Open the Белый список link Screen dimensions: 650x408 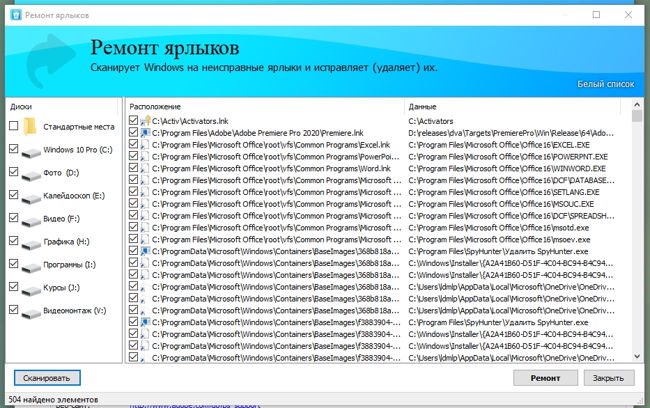click(606, 84)
